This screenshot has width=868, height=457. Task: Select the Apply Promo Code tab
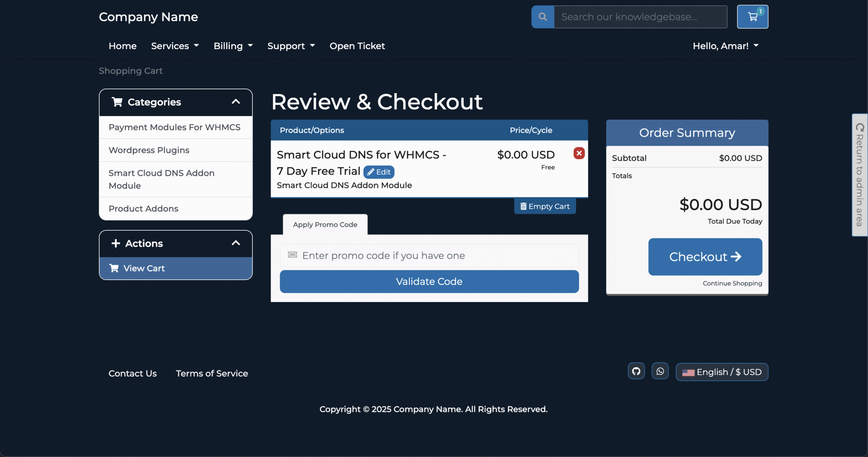tap(325, 224)
